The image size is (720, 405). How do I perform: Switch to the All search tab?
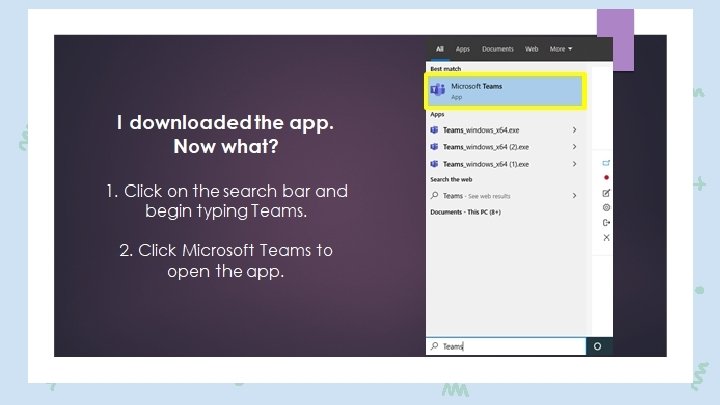tap(439, 49)
